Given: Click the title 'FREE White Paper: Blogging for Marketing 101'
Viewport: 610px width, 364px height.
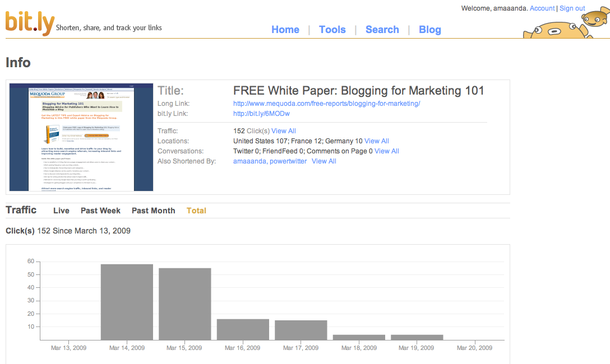Looking at the screenshot, I should (359, 91).
